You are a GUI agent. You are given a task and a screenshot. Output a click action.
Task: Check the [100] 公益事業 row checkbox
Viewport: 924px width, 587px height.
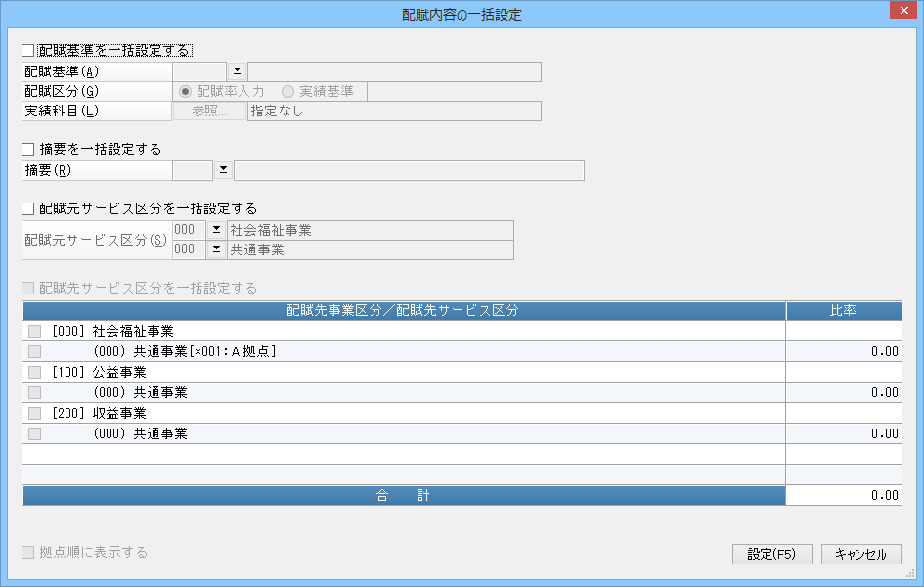pyautogui.click(x=35, y=373)
